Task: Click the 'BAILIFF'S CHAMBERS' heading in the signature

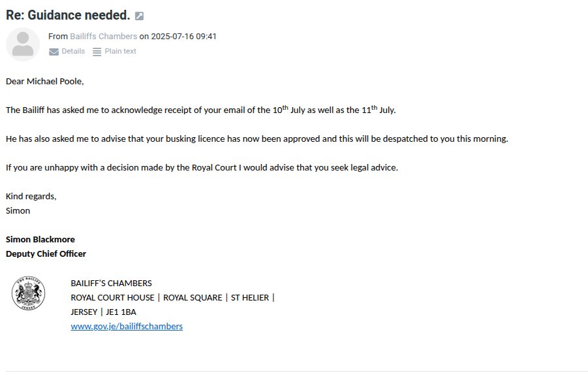Action: (x=111, y=283)
